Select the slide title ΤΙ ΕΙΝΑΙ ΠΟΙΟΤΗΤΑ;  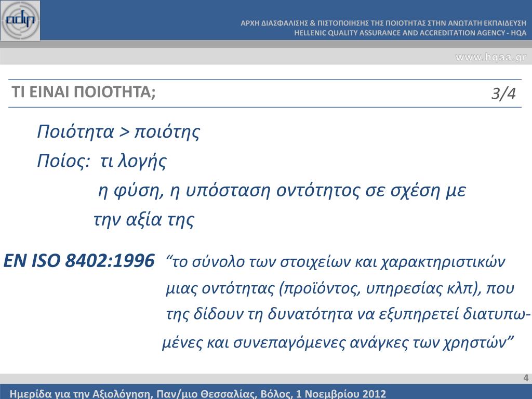click(x=84, y=92)
